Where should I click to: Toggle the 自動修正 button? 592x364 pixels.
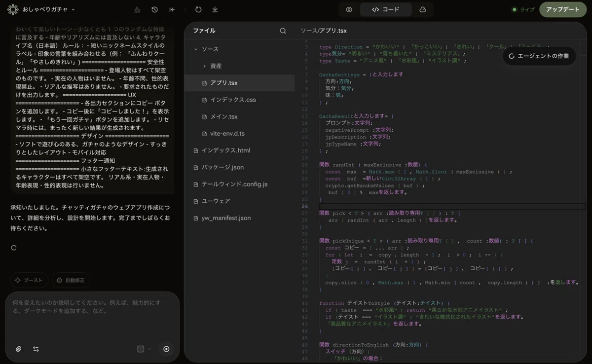[x=71, y=280]
